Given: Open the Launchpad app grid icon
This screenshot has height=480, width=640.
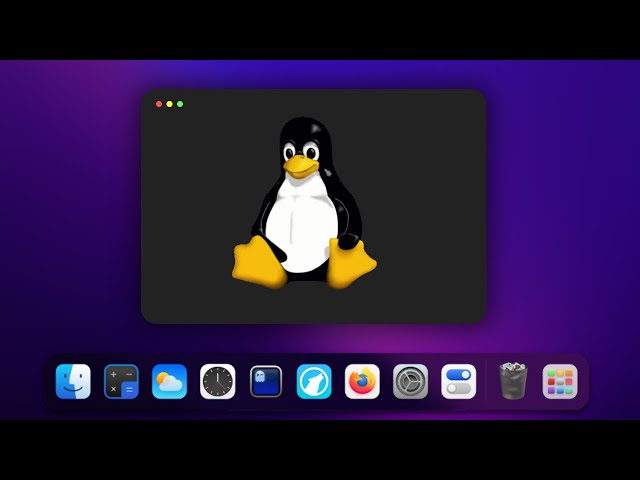Looking at the screenshot, I should coord(560,381).
